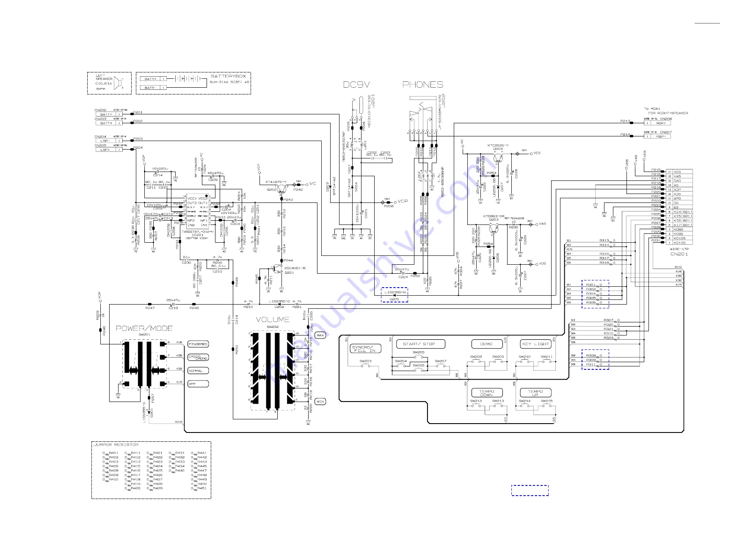Click the Q204 KTC2026-Y transistor symbol

(x=498, y=158)
